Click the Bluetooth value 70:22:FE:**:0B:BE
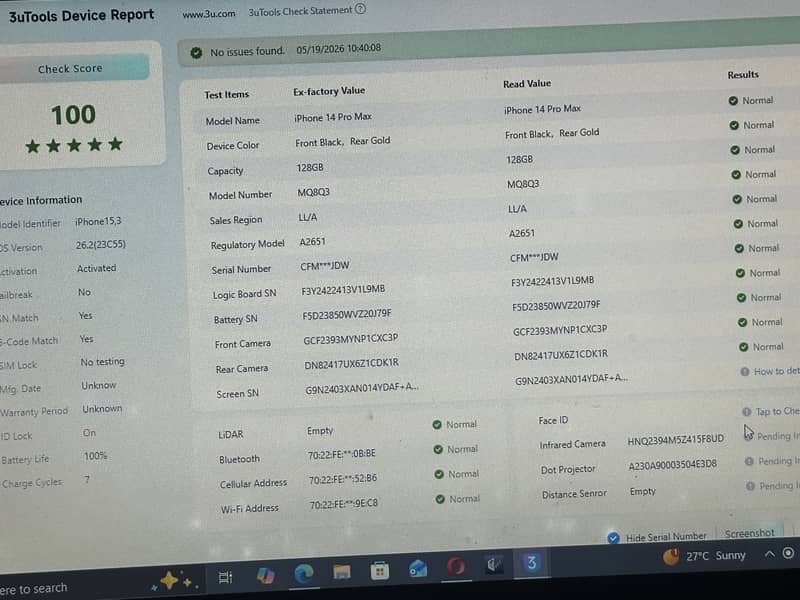 click(341, 454)
